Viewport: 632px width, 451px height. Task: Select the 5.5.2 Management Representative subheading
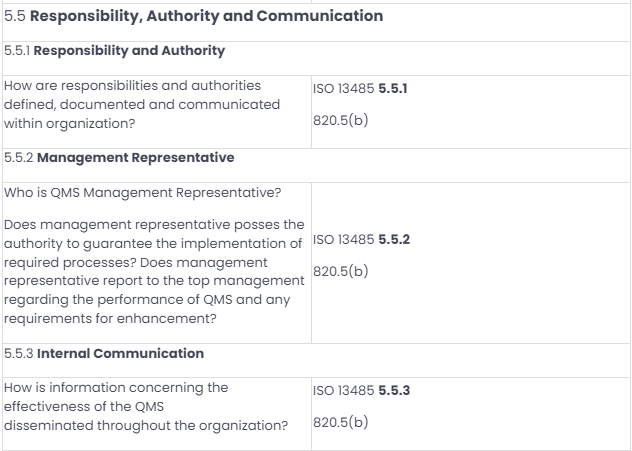pyautogui.click(x=119, y=158)
